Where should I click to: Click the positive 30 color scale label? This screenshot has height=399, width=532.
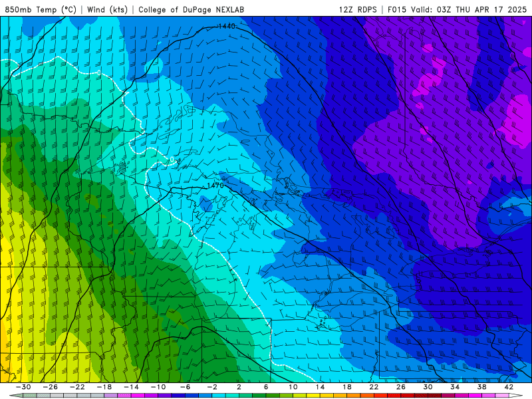(x=428, y=387)
